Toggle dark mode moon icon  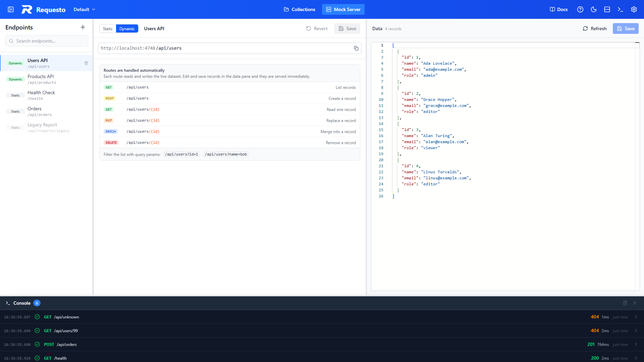coord(594,9)
